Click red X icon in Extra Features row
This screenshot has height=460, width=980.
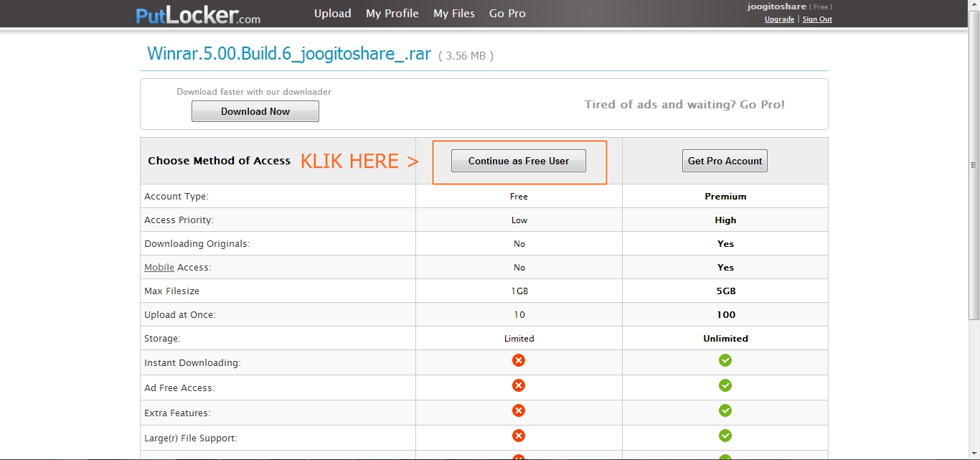coord(519,410)
